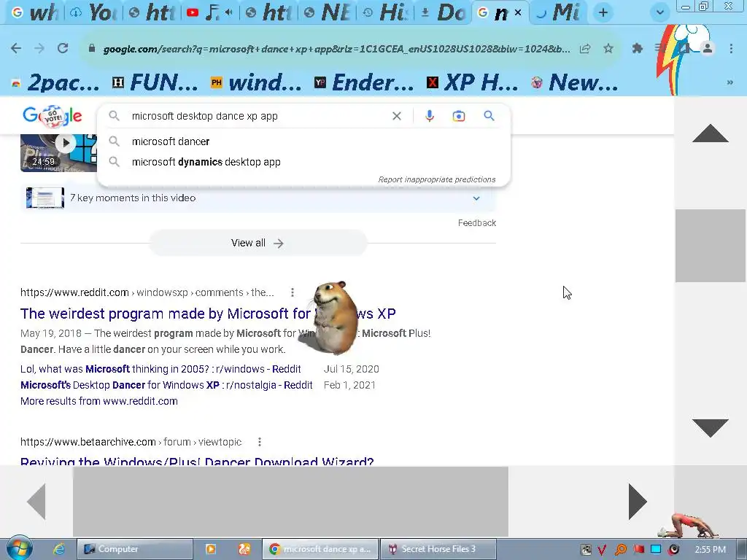Viewport: 747px width, 560px height.
Task: Click the Google Go Vote logo
Action: [52, 116]
